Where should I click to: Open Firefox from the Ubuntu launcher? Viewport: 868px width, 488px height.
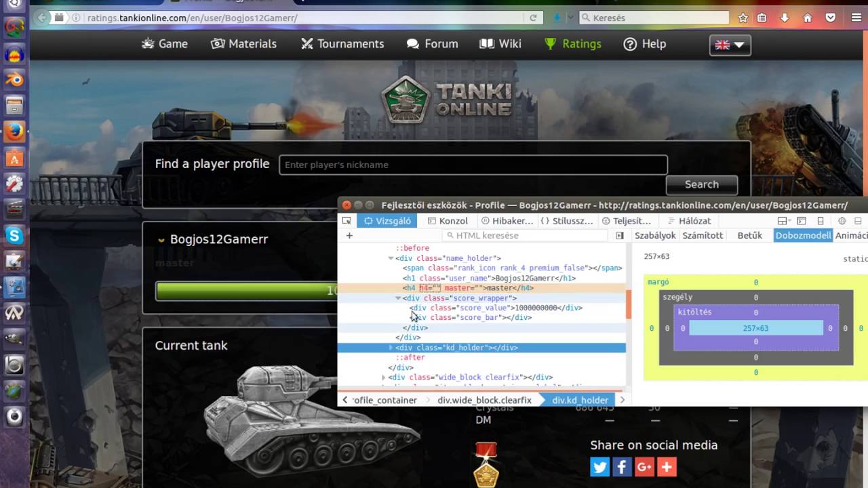pos(14,131)
